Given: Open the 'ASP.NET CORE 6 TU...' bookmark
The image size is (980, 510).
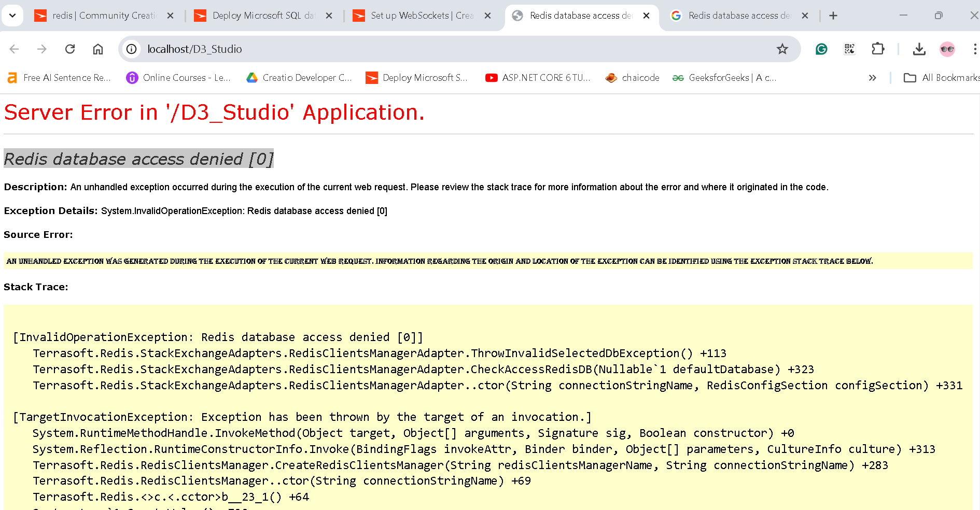Looking at the screenshot, I should coord(538,78).
